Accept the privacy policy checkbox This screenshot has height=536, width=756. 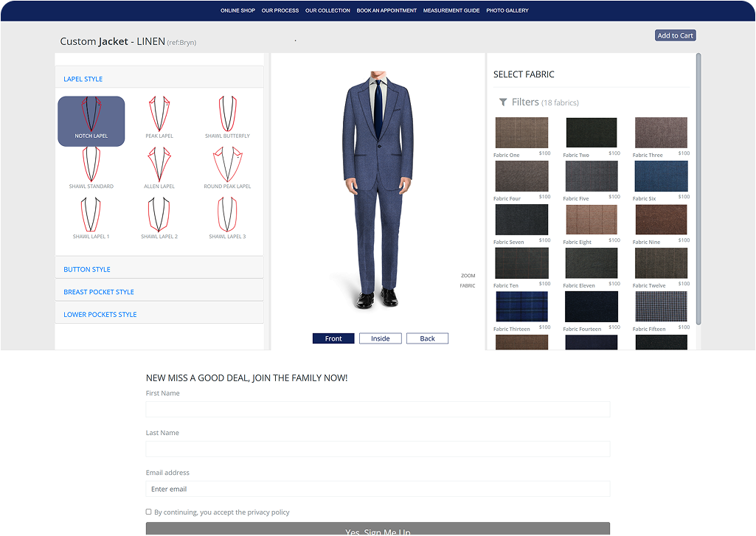(148, 512)
